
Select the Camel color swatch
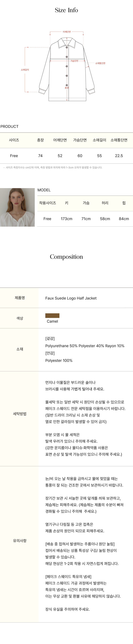[52, 315]
